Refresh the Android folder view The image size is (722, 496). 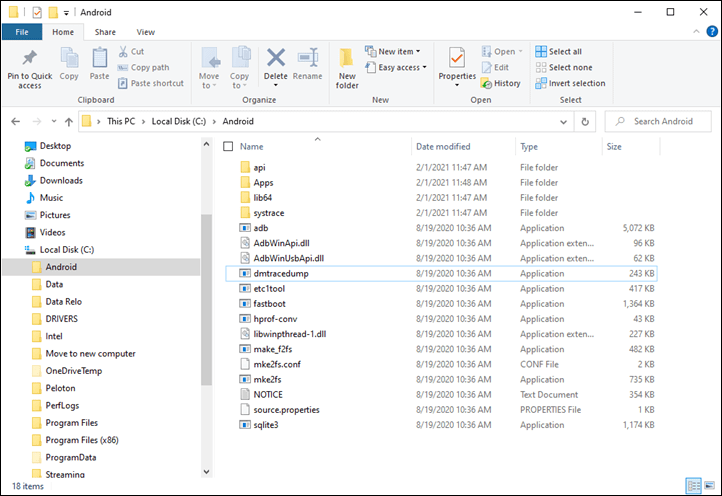(x=585, y=122)
